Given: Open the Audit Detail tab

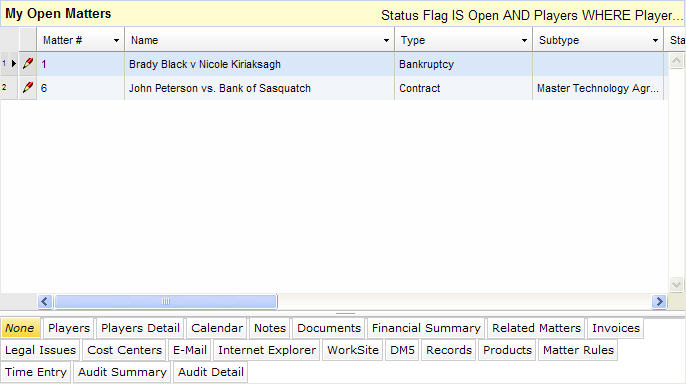Looking at the screenshot, I should (x=210, y=372).
